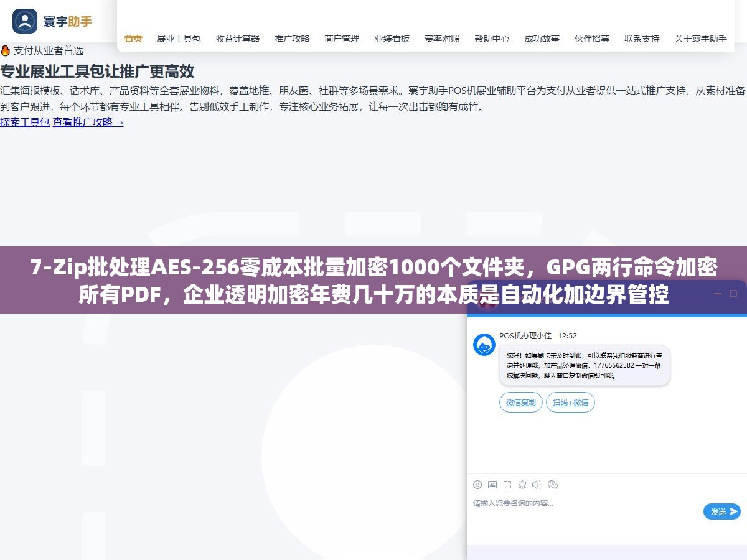Toggle the chat sound speaker icon

tap(537, 485)
